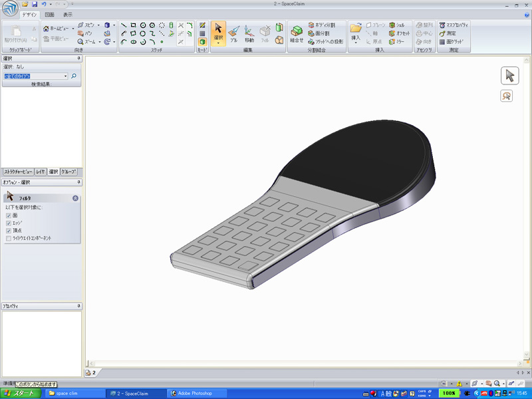Choose the シェル (Shell) tool
The height and width of the screenshot is (399, 532).
(x=397, y=25)
